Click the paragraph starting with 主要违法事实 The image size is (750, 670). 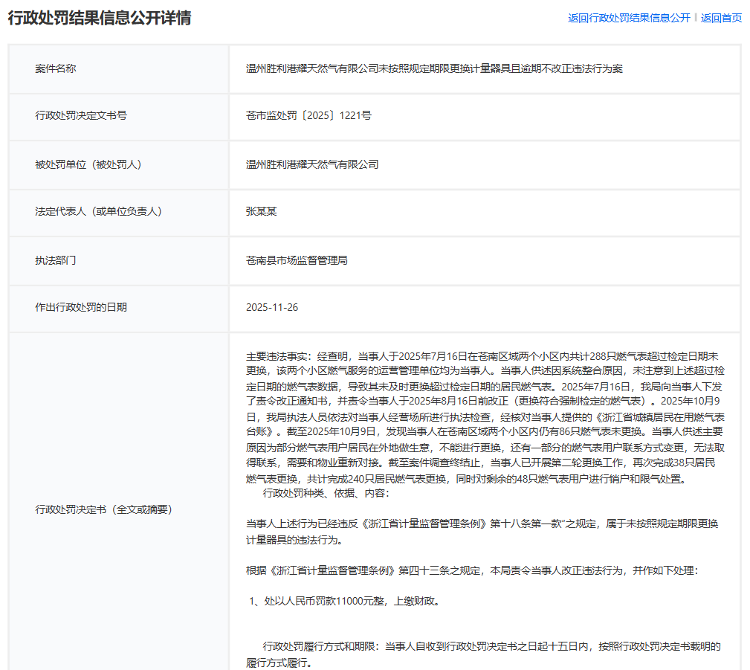coord(482,416)
